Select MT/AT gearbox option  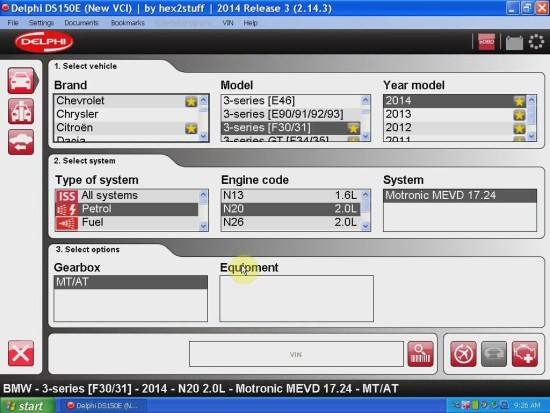(130, 282)
